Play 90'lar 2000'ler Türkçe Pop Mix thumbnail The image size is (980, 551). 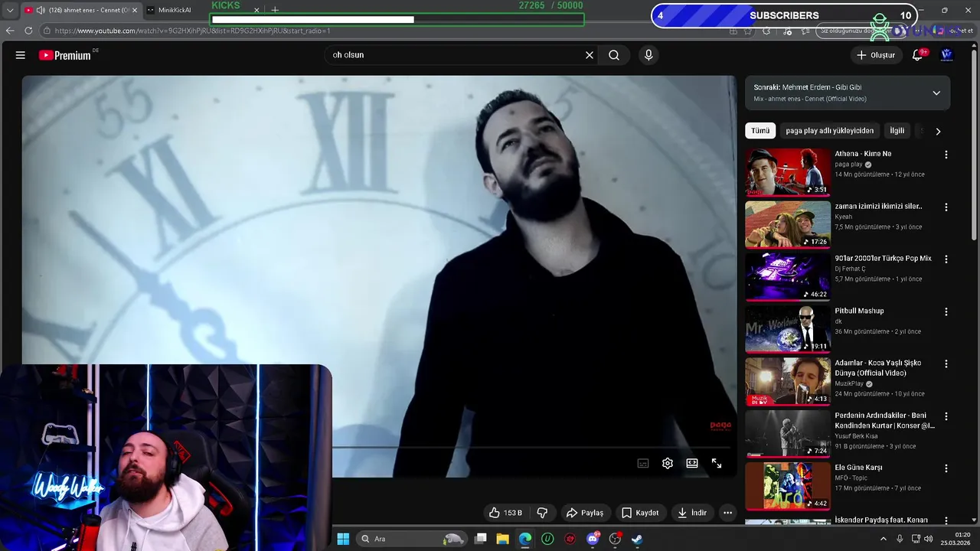coord(787,277)
